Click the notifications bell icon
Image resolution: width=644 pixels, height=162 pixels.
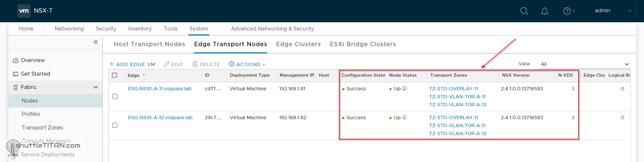545,11
